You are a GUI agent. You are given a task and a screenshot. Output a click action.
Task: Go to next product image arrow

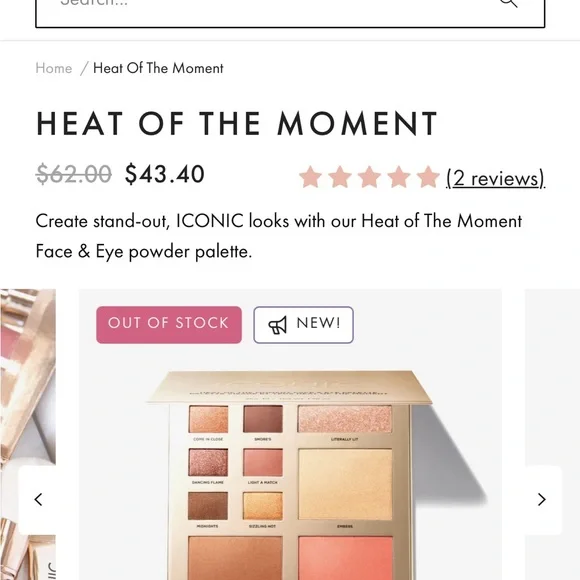pyautogui.click(x=542, y=499)
